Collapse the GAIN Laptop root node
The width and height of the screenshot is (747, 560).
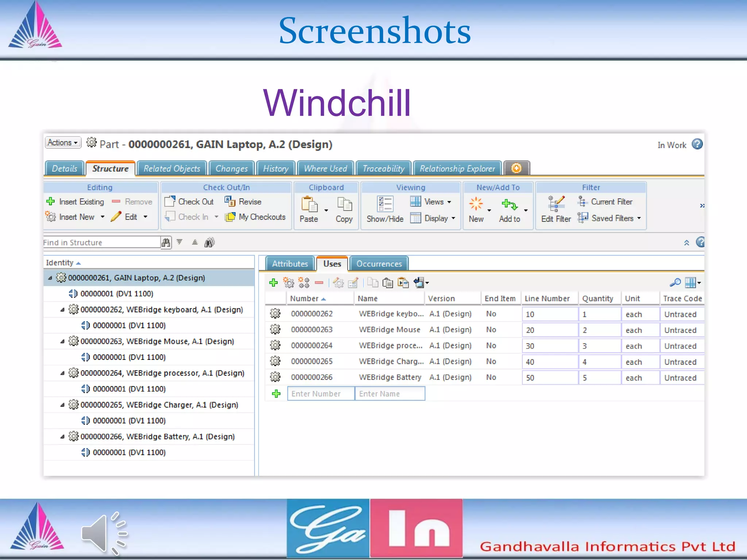pyautogui.click(x=50, y=278)
